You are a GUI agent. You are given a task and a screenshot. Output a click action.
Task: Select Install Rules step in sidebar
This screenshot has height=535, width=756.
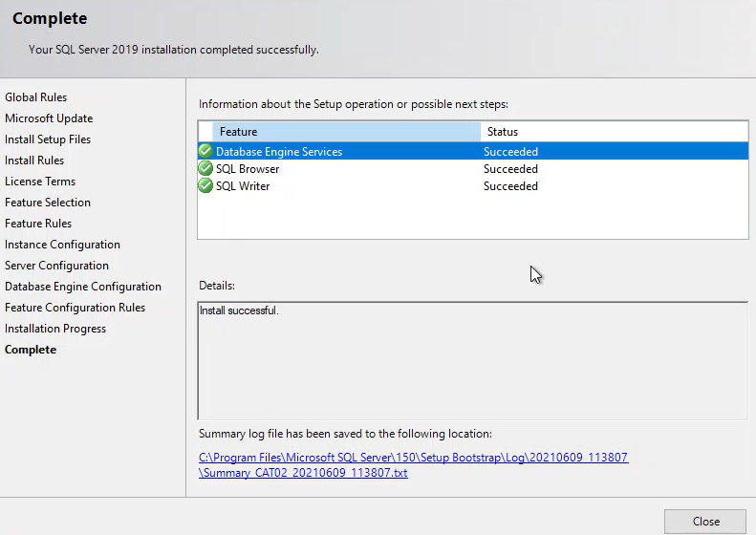pyautogui.click(x=34, y=160)
